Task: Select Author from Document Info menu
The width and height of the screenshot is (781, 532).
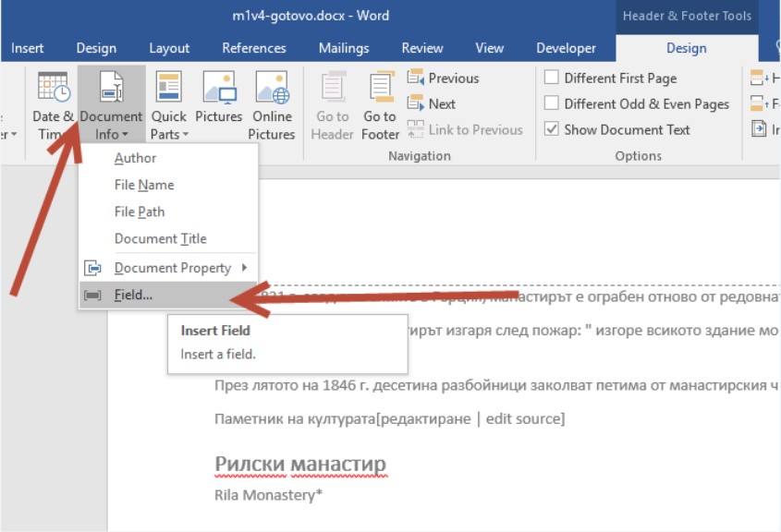Action: click(135, 158)
